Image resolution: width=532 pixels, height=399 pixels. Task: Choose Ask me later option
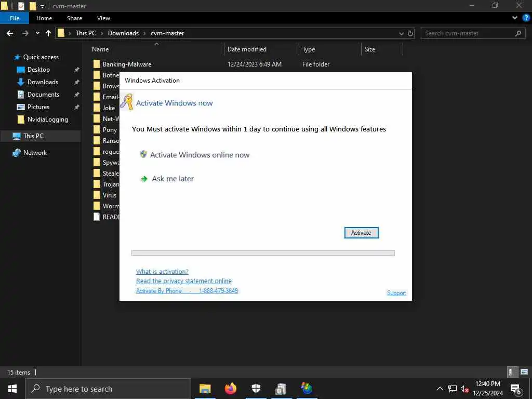coord(172,179)
